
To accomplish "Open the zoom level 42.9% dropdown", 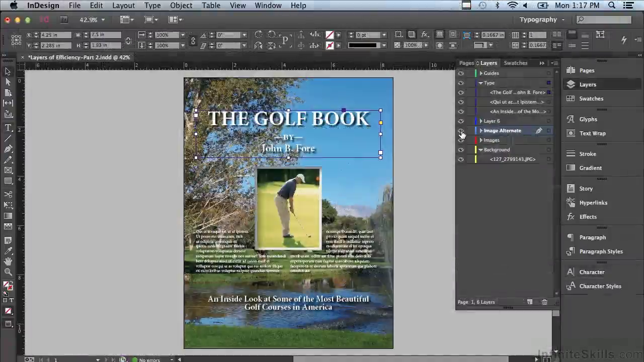I will 103,20.
